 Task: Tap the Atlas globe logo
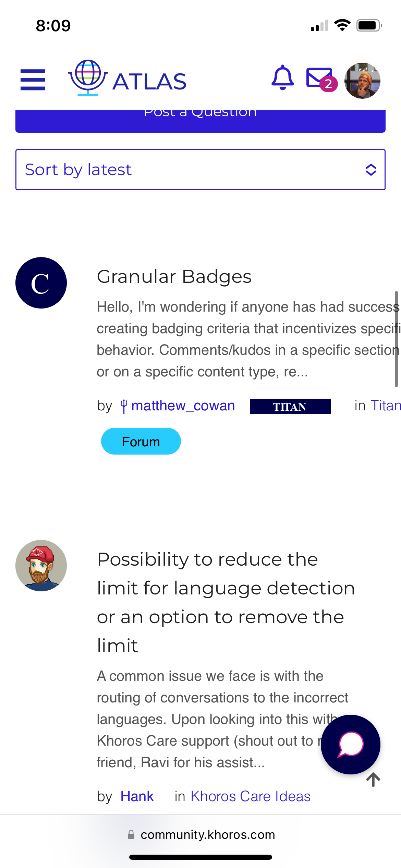(x=88, y=78)
